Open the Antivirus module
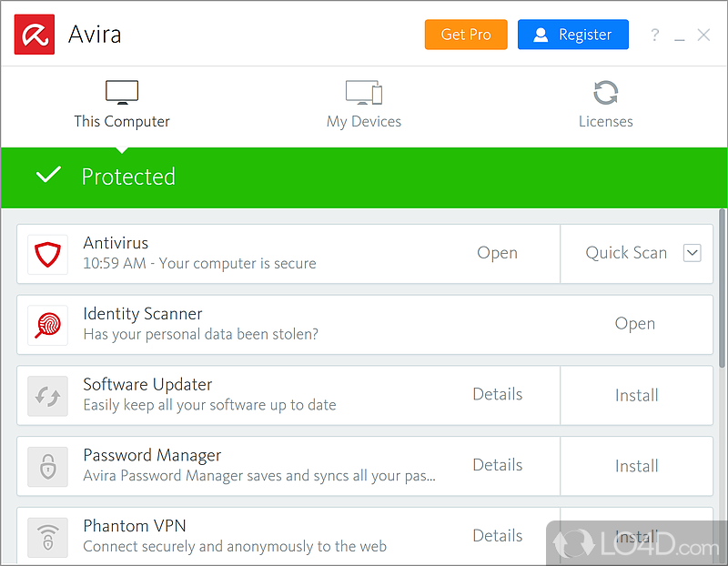The image size is (728, 566). (497, 253)
